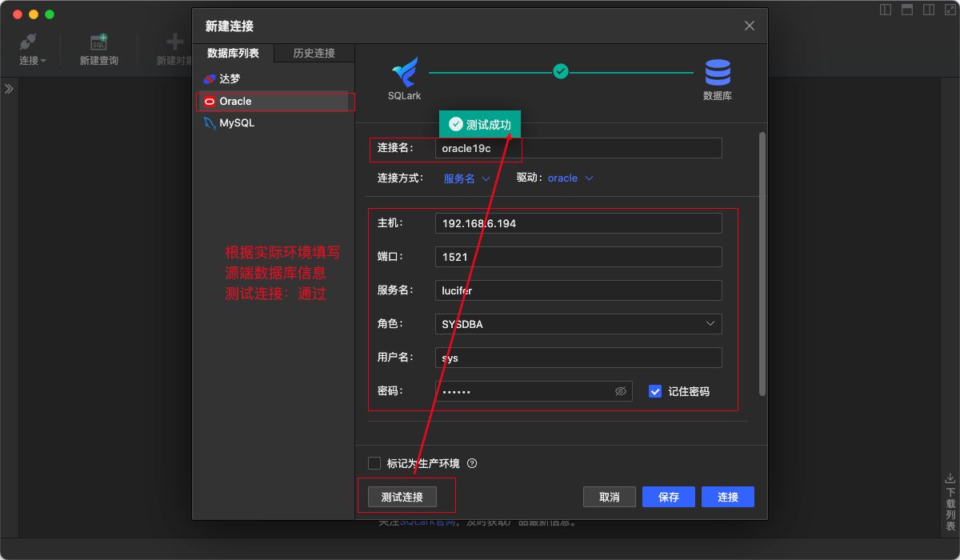
Task: Check the 标记为生产环境 checkbox
Action: click(x=374, y=463)
